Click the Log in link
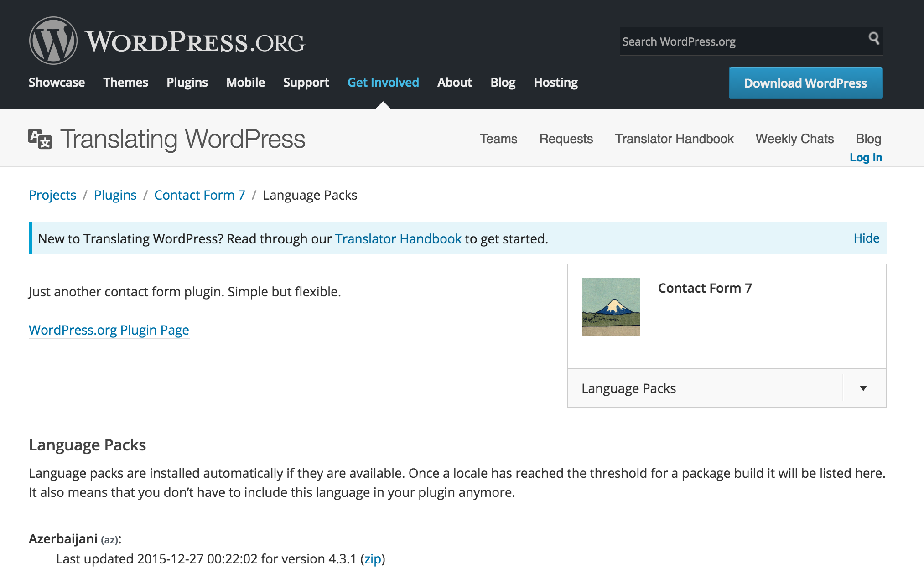 click(866, 157)
